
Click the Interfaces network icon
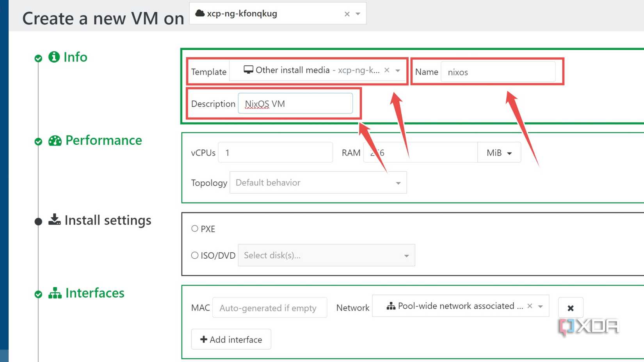point(55,293)
